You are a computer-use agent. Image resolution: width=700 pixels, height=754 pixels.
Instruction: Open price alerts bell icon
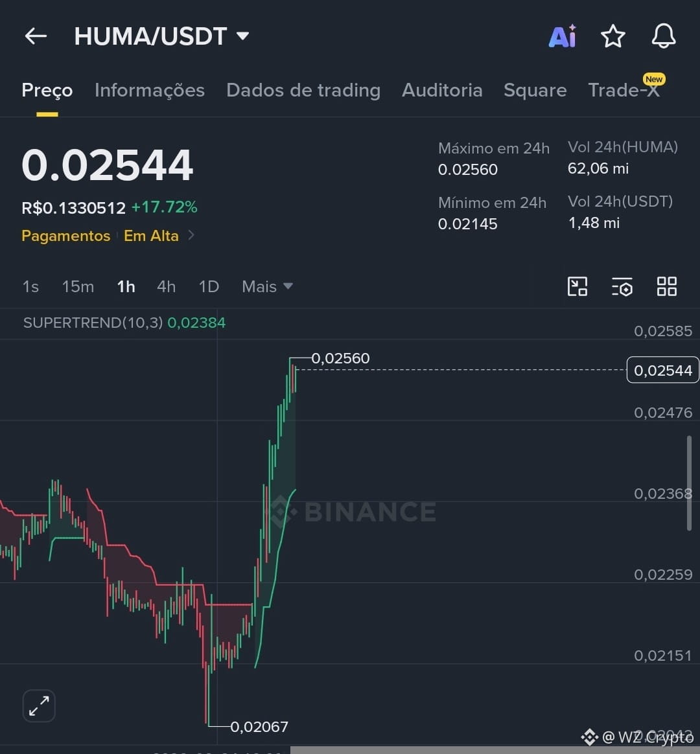click(x=664, y=36)
